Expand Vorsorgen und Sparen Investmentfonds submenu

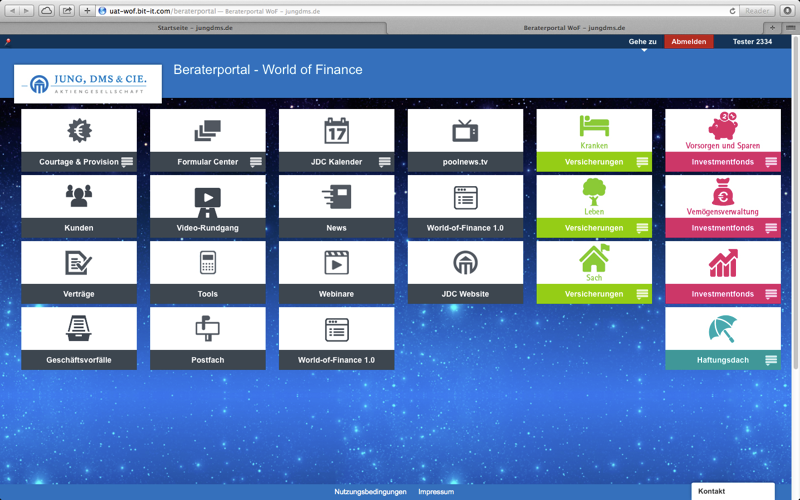click(771, 162)
